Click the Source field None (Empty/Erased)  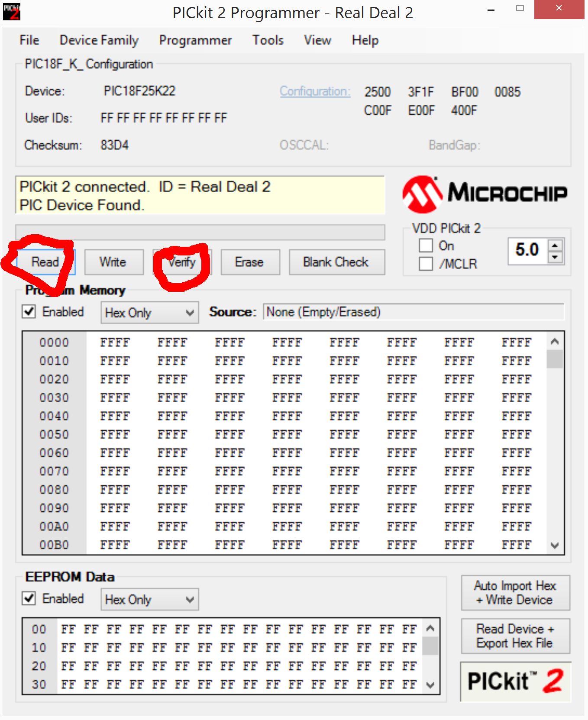tap(414, 312)
